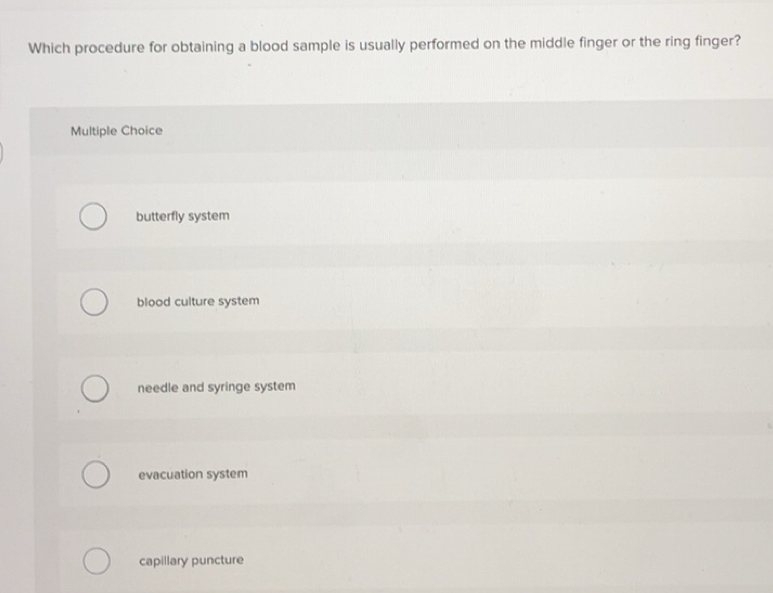Mark the needle and syringe system radio
Viewport: 773px width, 593px height.
point(96,387)
